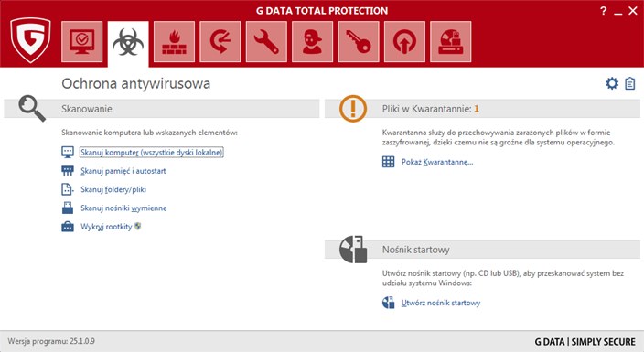This screenshot has width=644, height=352.
Task: Click the disc icon beside Utwórz nośnik startowy
Action: 388,303
